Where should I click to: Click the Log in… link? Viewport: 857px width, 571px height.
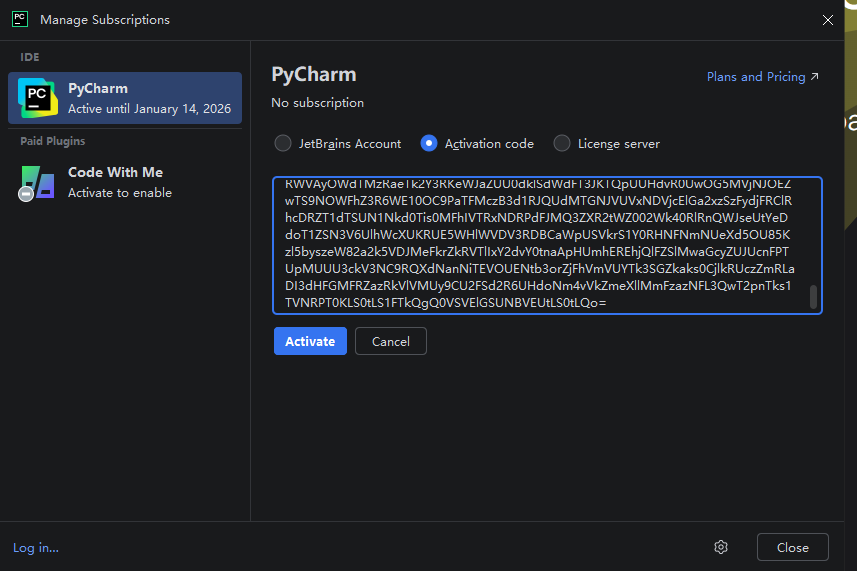(36, 548)
